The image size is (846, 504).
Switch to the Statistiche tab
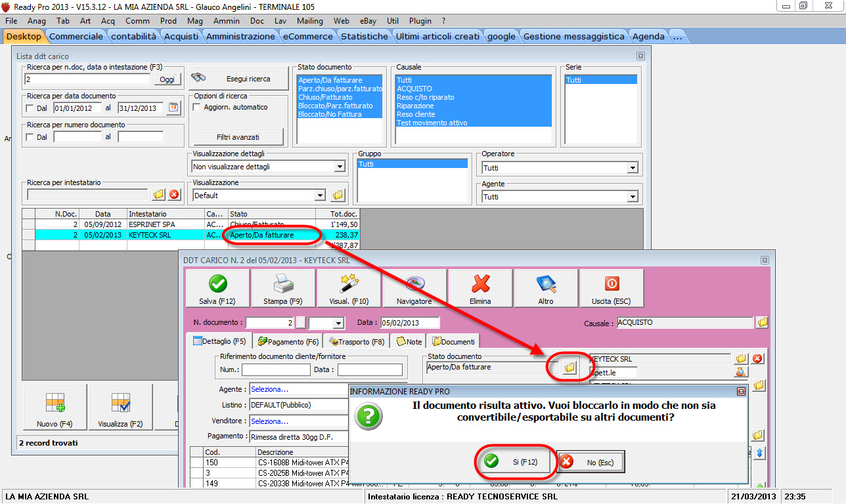[365, 36]
